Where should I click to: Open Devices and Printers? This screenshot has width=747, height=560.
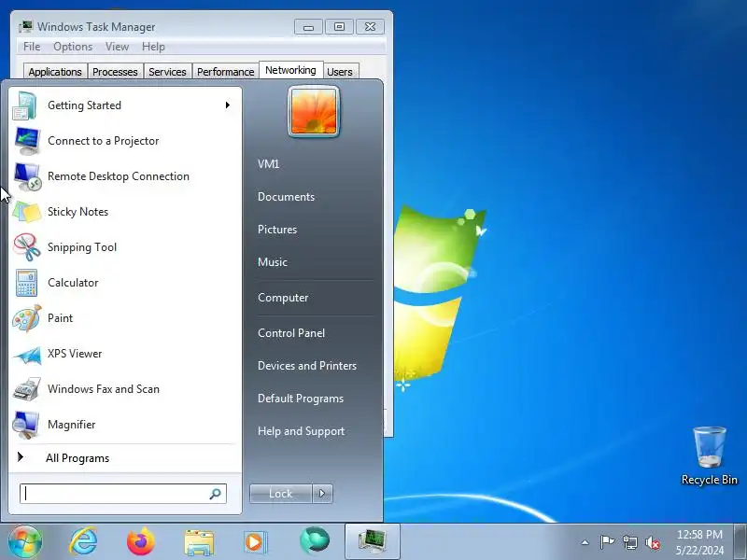307,366
